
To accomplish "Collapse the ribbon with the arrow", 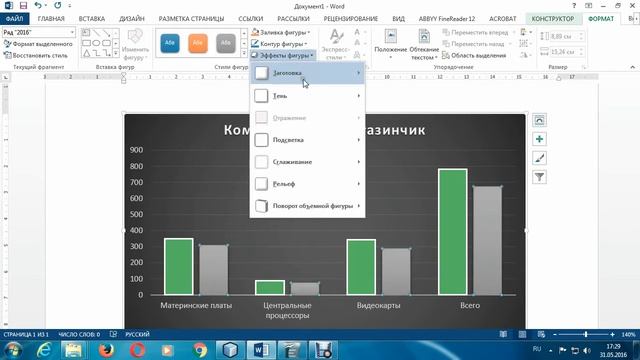I will 633,67.
